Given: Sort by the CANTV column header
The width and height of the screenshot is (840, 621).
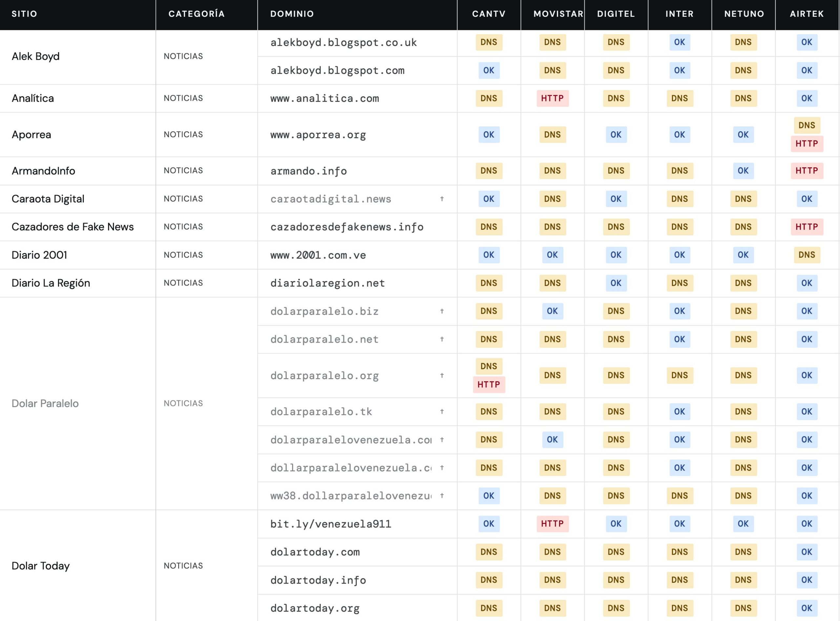Looking at the screenshot, I should coord(489,14).
